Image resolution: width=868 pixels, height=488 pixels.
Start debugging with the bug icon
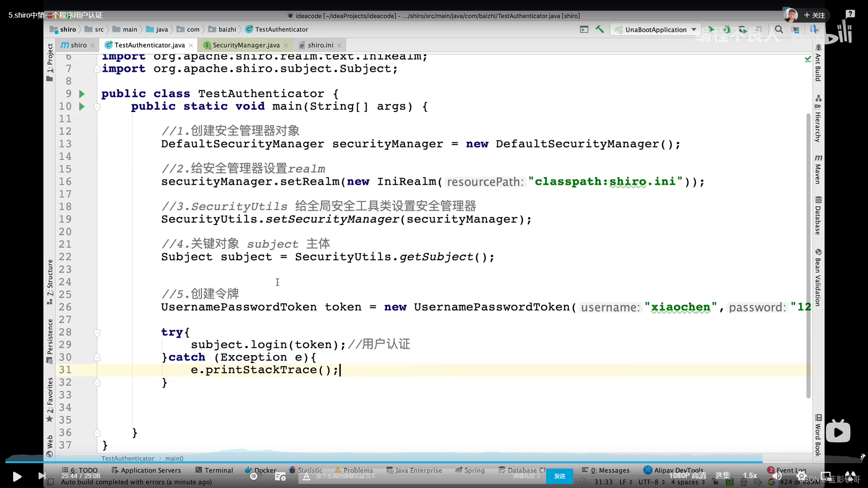point(727,29)
